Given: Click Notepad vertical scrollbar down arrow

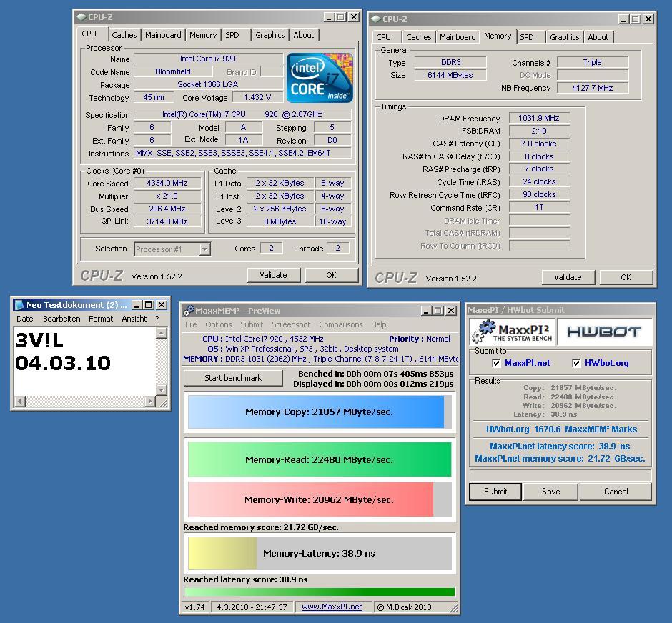Looking at the screenshot, I should click(x=161, y=389).
